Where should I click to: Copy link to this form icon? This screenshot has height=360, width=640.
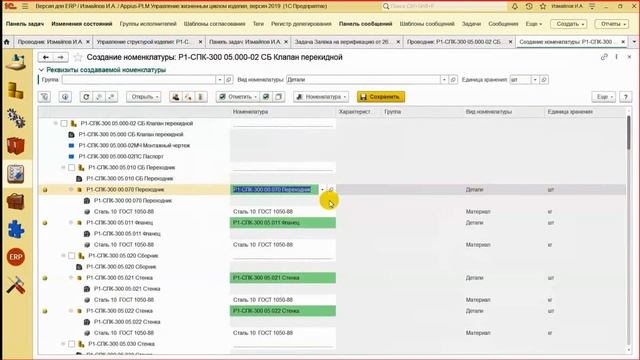[x=604, y=57]
